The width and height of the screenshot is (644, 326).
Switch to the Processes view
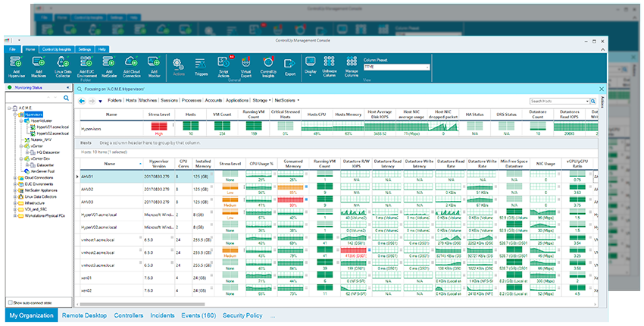tap(192, 100)
